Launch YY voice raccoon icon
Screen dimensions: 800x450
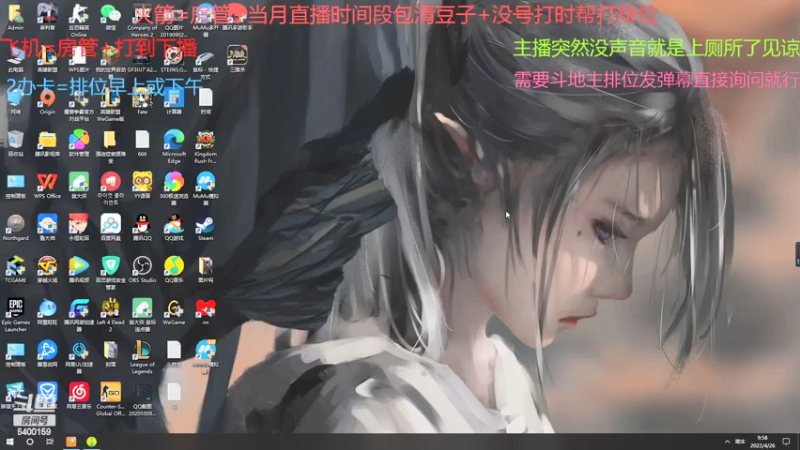(x=142, y=185)
